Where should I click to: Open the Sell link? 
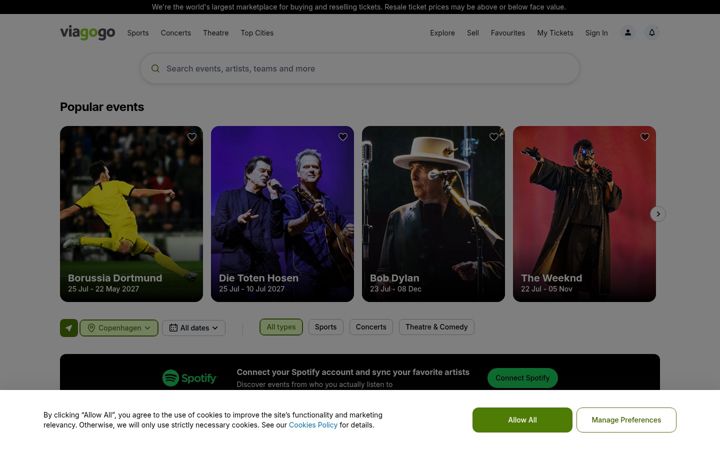(x=473, y=33)
